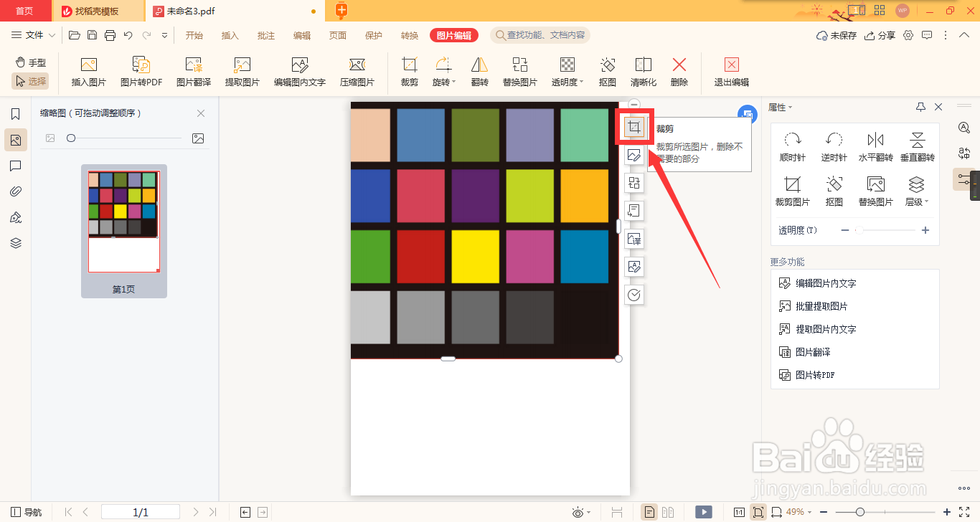Open the comments panel icon in left sidebar
This screenshot has width=980, height=522.
tap(16, 166)
